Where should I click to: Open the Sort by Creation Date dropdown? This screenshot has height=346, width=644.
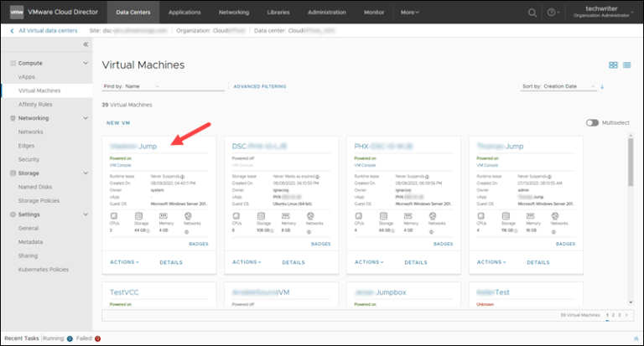click(558, 86)
